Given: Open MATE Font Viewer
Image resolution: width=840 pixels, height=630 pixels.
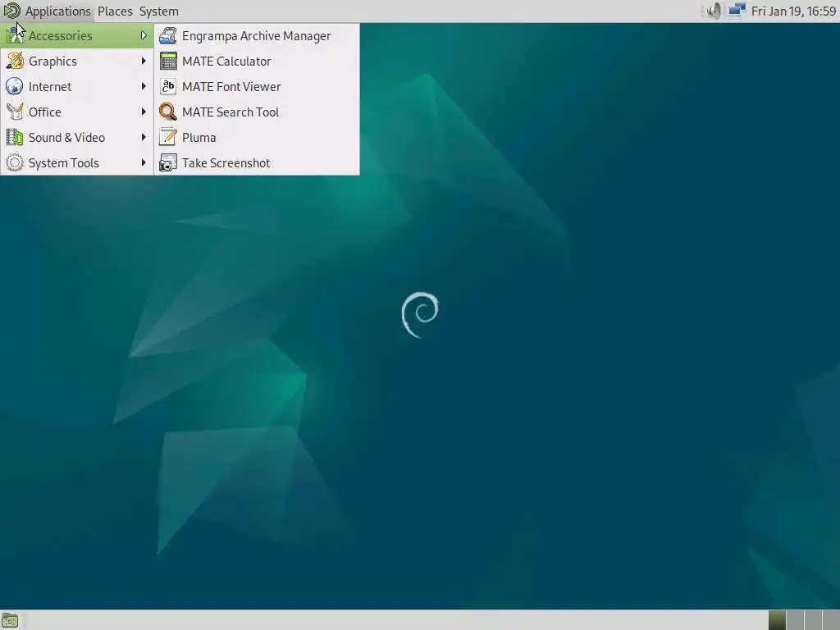Looking at the screenshot, I should [x=257, y=87].
